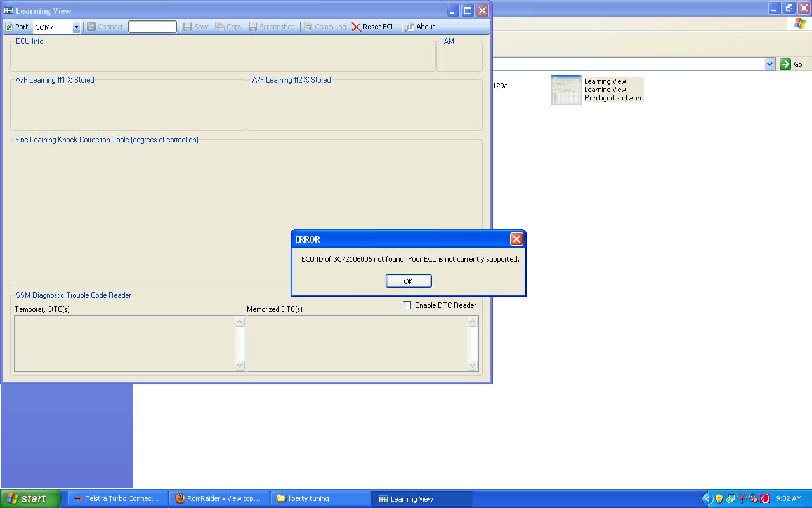Click the Go button in Explorer
Image resolution: width=812 pixels, height=508 pixels.
(791, 64)
